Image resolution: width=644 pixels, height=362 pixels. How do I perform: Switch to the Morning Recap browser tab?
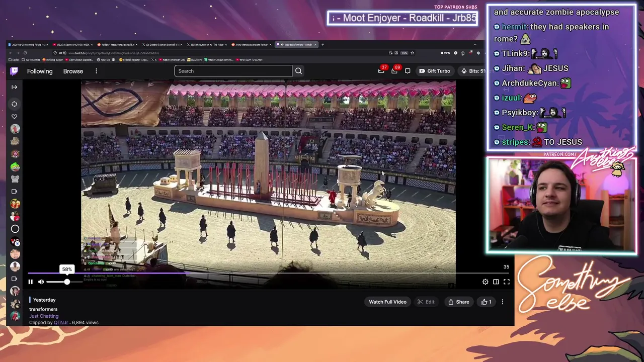click(x=28, y=45)
